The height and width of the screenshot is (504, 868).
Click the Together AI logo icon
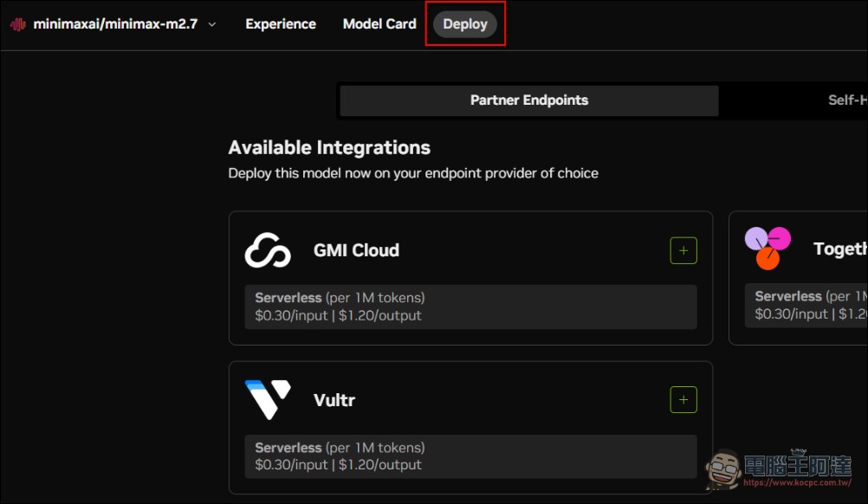click(768, 248)
